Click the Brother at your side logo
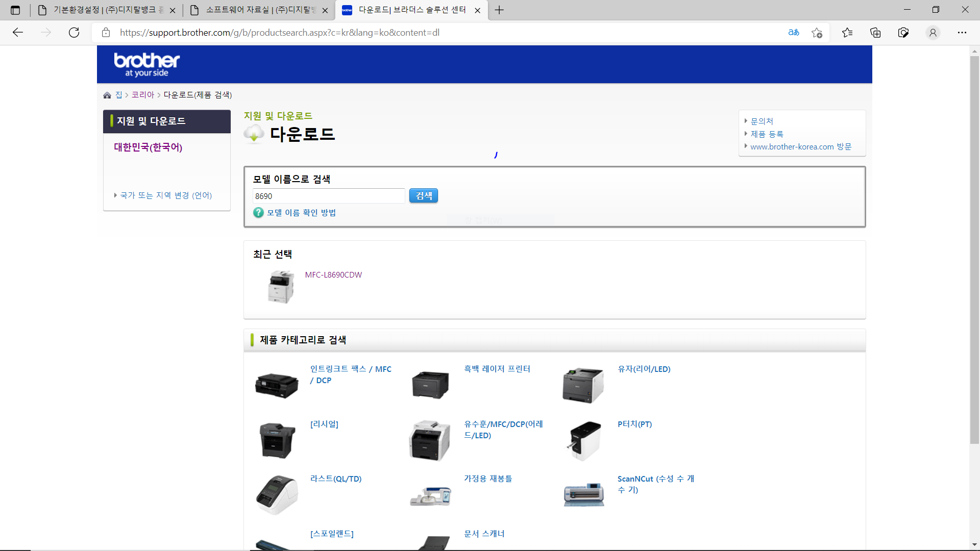Viewport: 980px width, 551px height. tap(146, 64)
